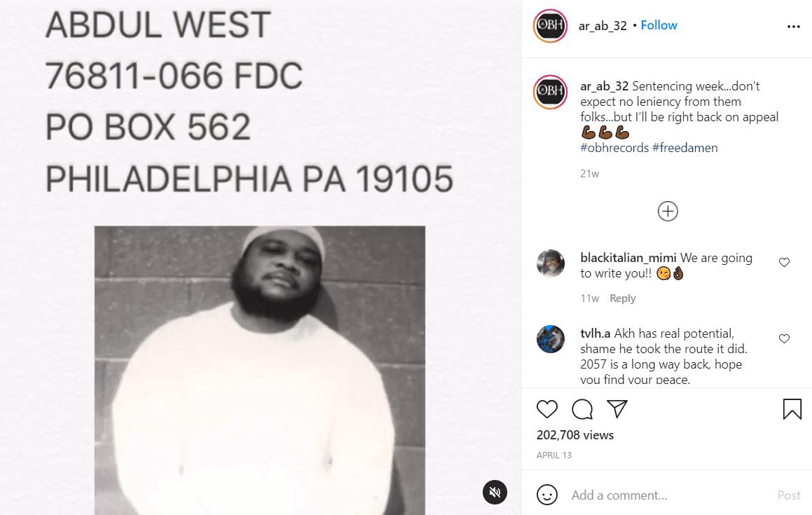
Task: Open the comment speech bubble icon
Action: pyautogui.click(x=582, y=409)
